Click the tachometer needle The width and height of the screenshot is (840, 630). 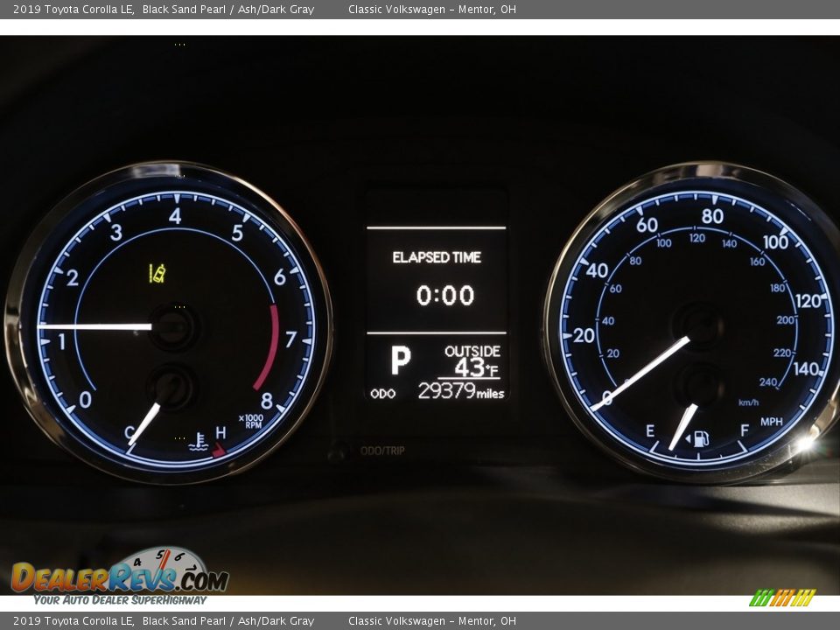pyautogui.click(x=94, y=326)
